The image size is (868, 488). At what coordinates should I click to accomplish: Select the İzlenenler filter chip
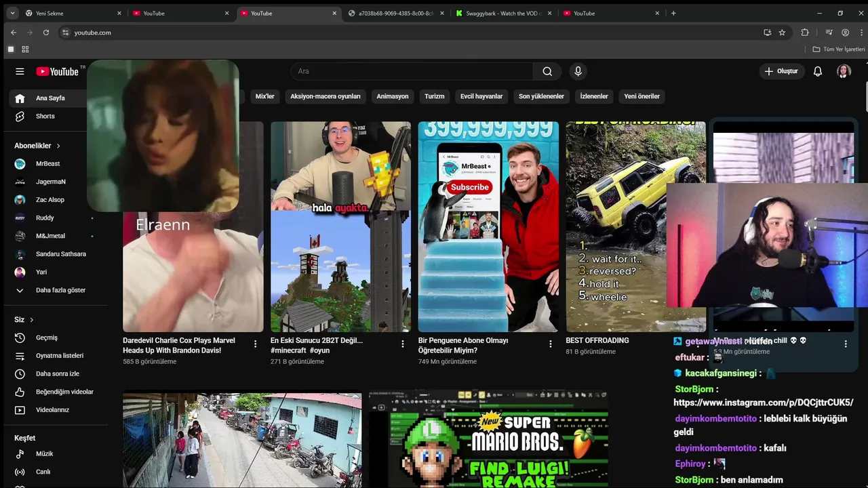click(594, 96)
